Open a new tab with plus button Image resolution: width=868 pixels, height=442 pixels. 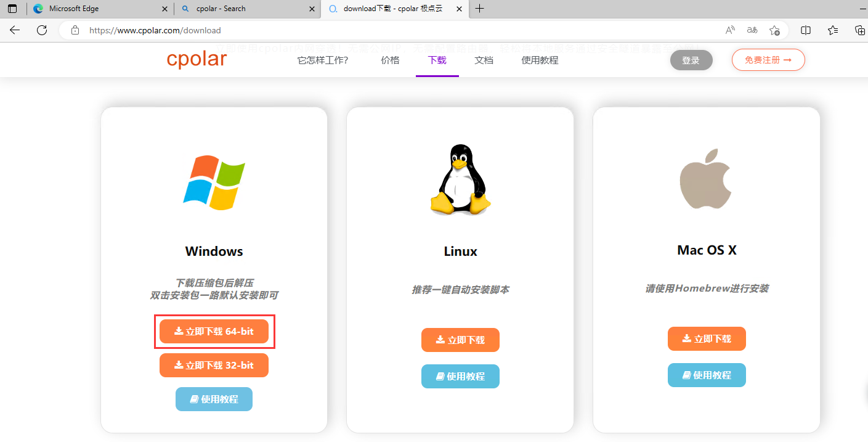[x=480, y=9]
